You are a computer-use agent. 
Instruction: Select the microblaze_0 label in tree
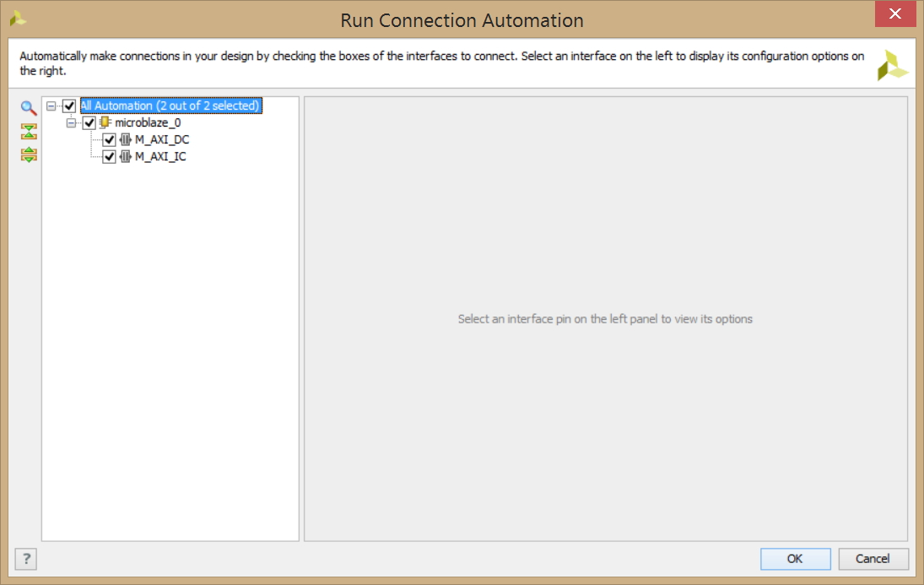(148, 122)
